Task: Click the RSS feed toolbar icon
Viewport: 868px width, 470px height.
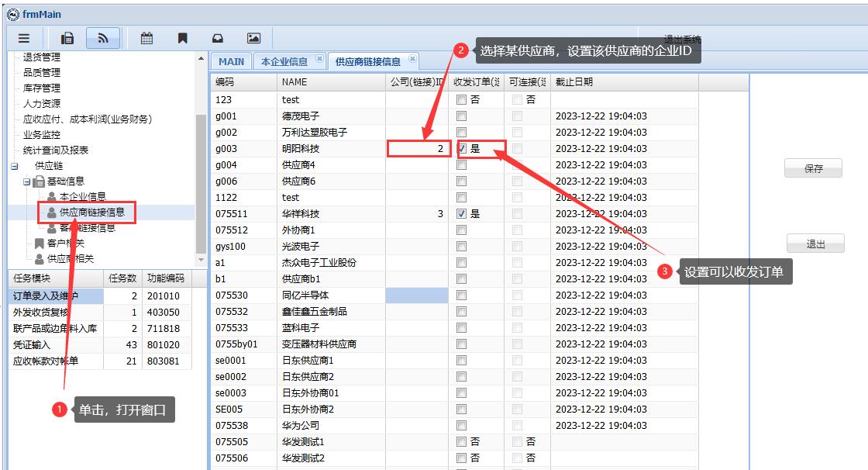Action: [102, 38]
